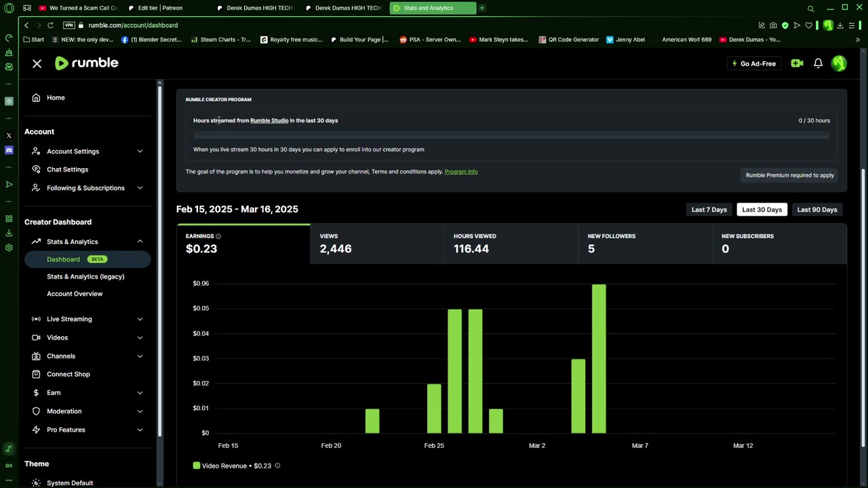Switch to the Edit tier Patreon tab

click(160, 8)
